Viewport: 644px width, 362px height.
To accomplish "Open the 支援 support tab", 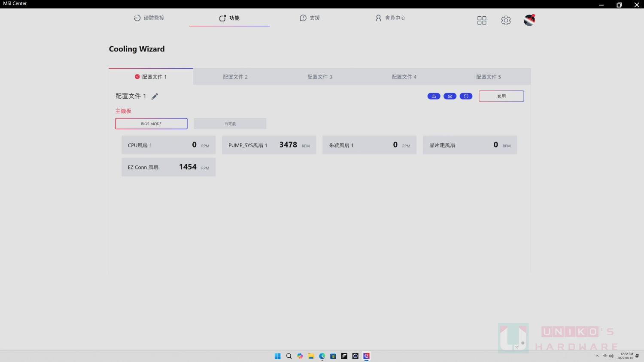I will pos(310,18).
